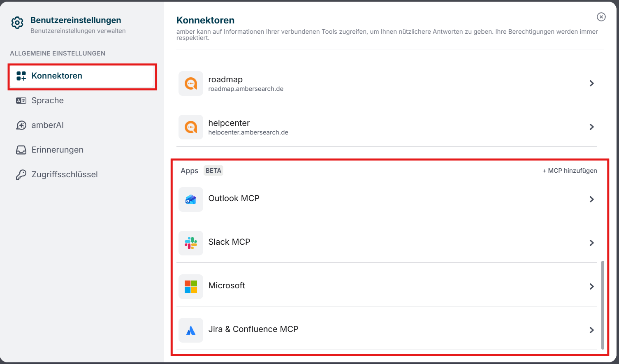Click the helpcenter connector name
Screen dimensions: 619x364
229,123
